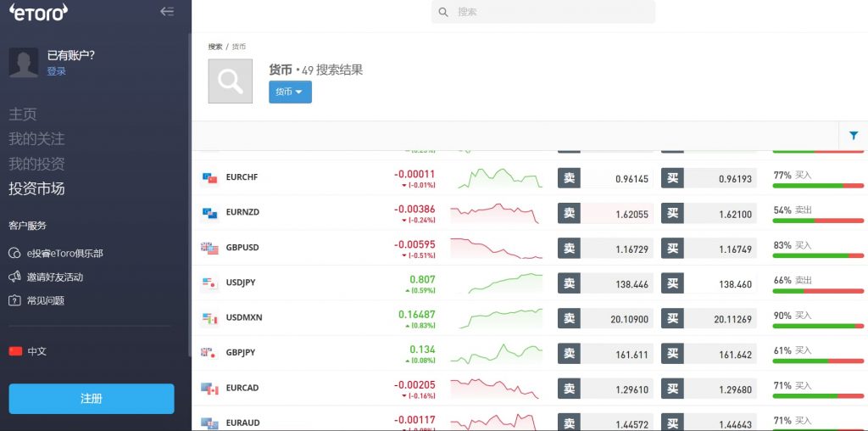Click the EURNZD symbol name
868x431 pixels.
tap(242, 212)
